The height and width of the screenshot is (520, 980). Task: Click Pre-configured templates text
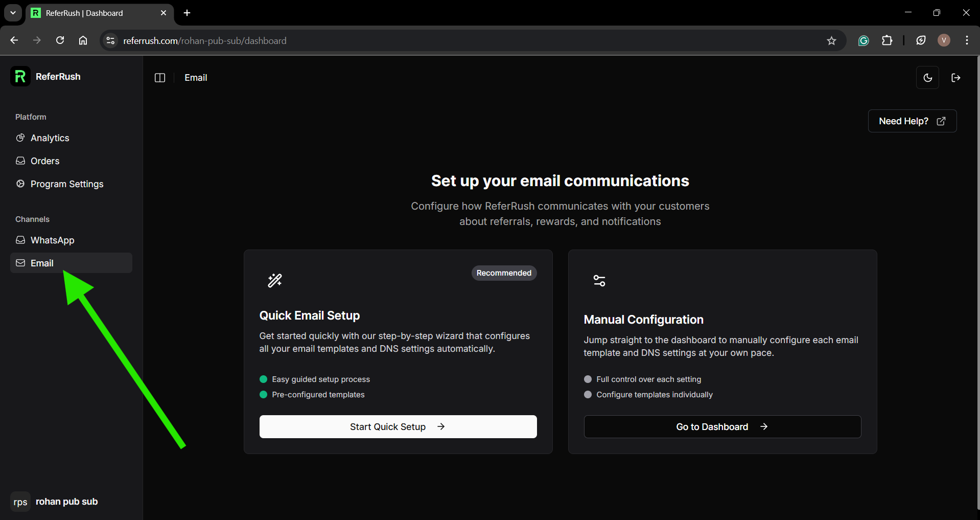pos(318,395)
